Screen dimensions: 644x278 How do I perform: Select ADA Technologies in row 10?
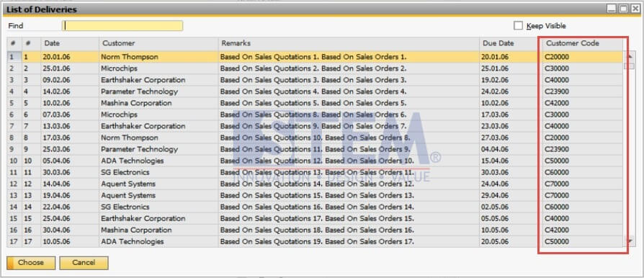[133, 161]
